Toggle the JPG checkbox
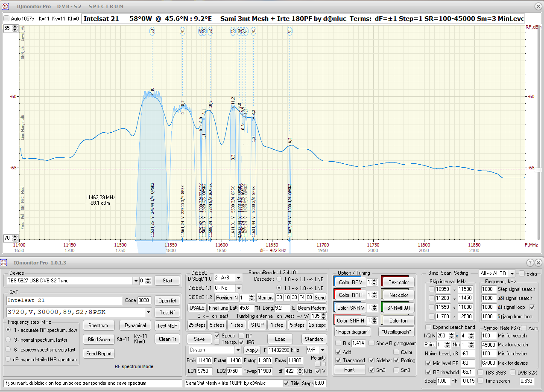 click(241, 342)
